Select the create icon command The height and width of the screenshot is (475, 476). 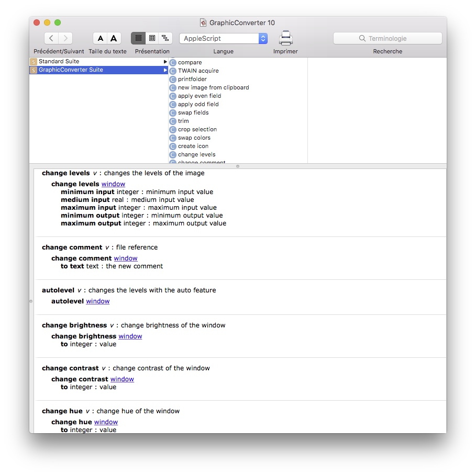click(x=193, y=146)
